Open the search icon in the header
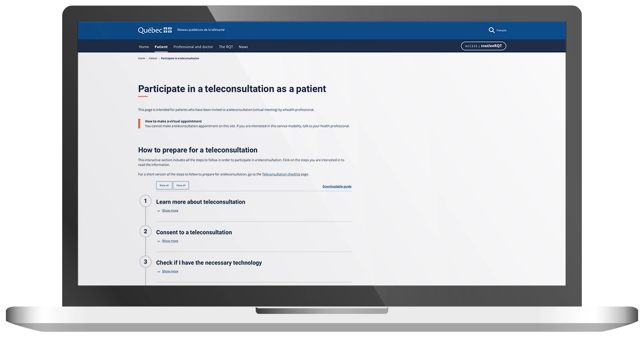 (492, 30)
